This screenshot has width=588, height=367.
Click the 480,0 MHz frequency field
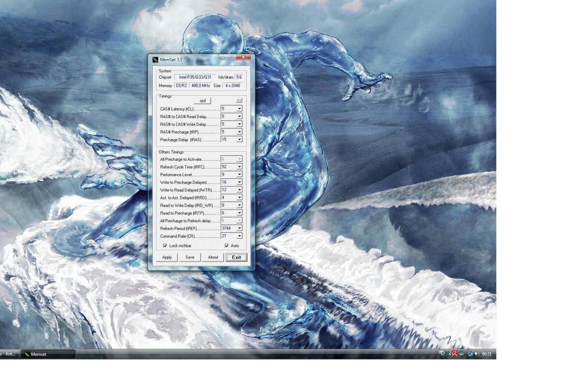pyautogui.click(x=200, y=85)
